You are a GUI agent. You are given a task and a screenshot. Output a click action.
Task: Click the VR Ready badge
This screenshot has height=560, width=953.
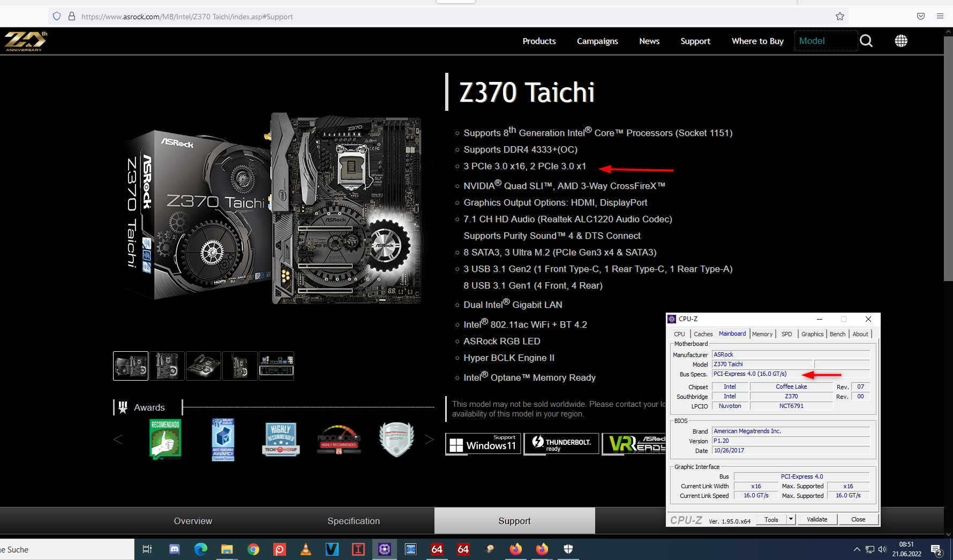[634, 444]
